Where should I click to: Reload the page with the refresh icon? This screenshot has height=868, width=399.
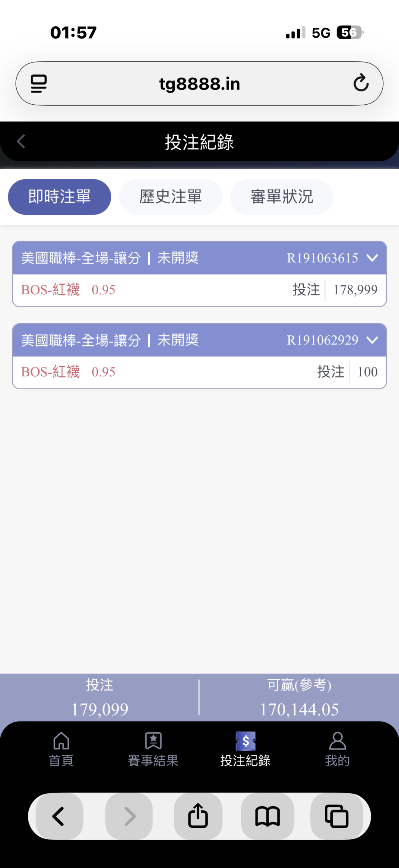point(361,83)
